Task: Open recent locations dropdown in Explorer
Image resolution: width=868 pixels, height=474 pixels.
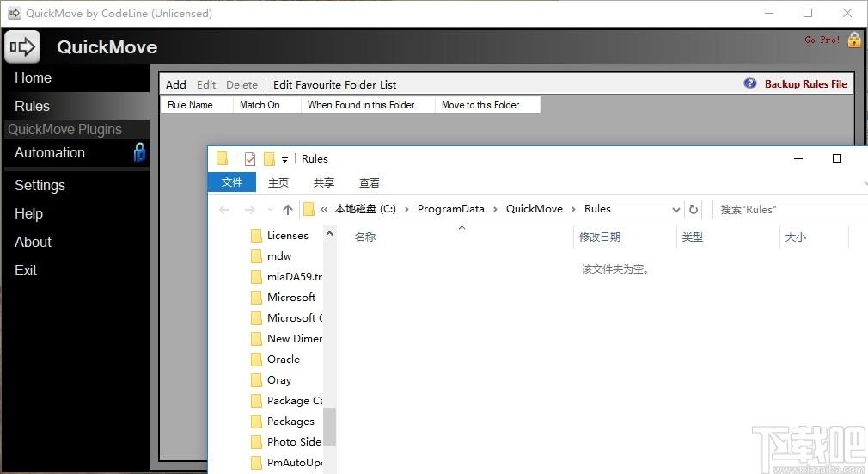Action: pyautogui.click(x=270, y=210)
